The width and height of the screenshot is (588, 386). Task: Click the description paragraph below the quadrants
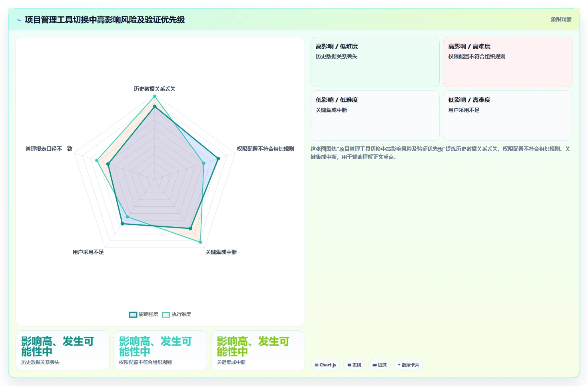[x=441, y=153]
